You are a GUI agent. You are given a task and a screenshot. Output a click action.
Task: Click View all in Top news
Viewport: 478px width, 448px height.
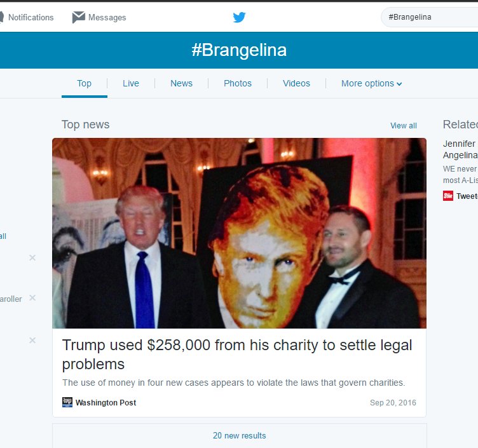click(x=403, y=126)
